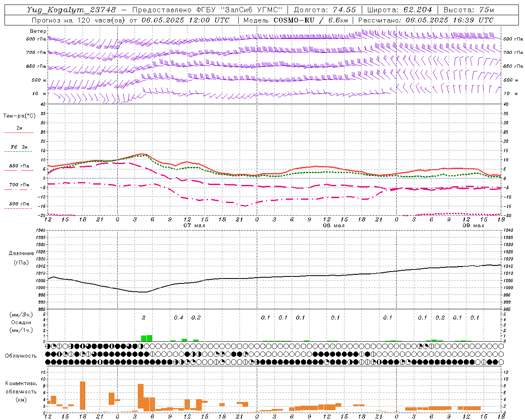This screenshot has height=420, width=525.
Task: Click the tallest orange convective cloud bar
Action: pyautogui.click(x=82, y=395)
